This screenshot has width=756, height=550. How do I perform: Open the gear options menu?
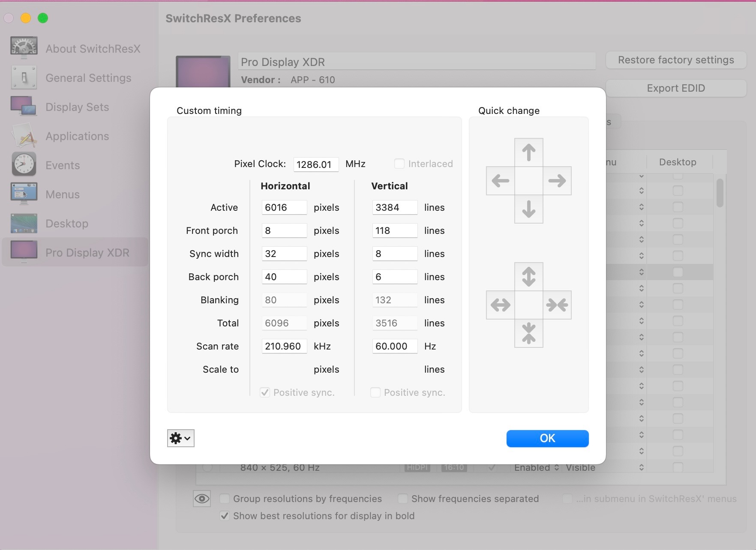[180, 438]
